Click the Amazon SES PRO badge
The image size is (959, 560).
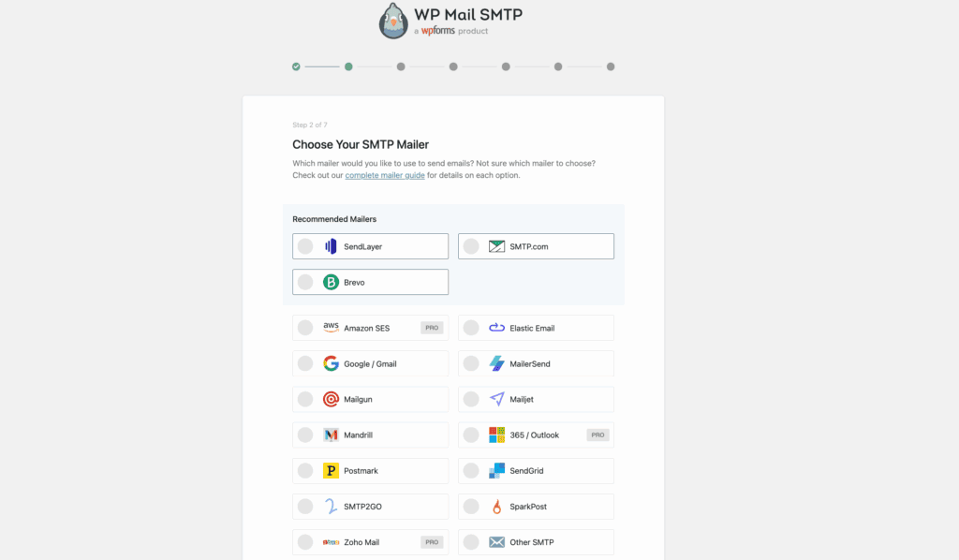pyautogui.click(x=432, y=328)
